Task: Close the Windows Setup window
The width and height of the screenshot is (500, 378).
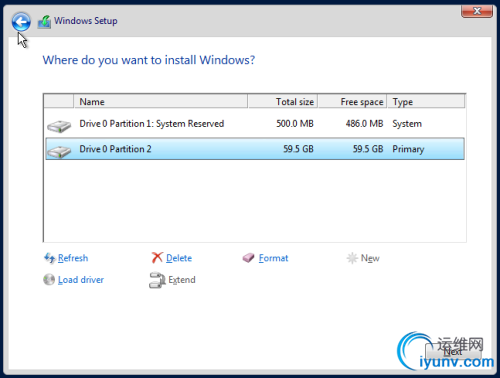Action: [x=477, y=11]
